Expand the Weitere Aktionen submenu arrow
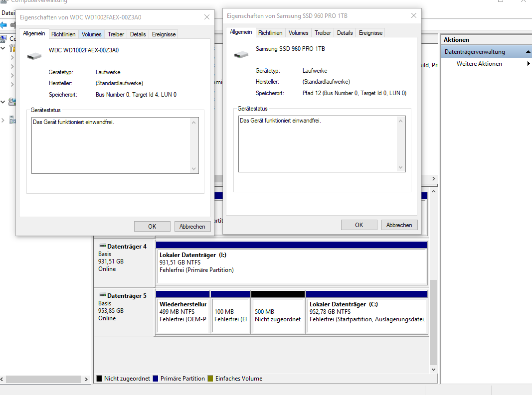 pyautogui.click(x=529, y=63)
